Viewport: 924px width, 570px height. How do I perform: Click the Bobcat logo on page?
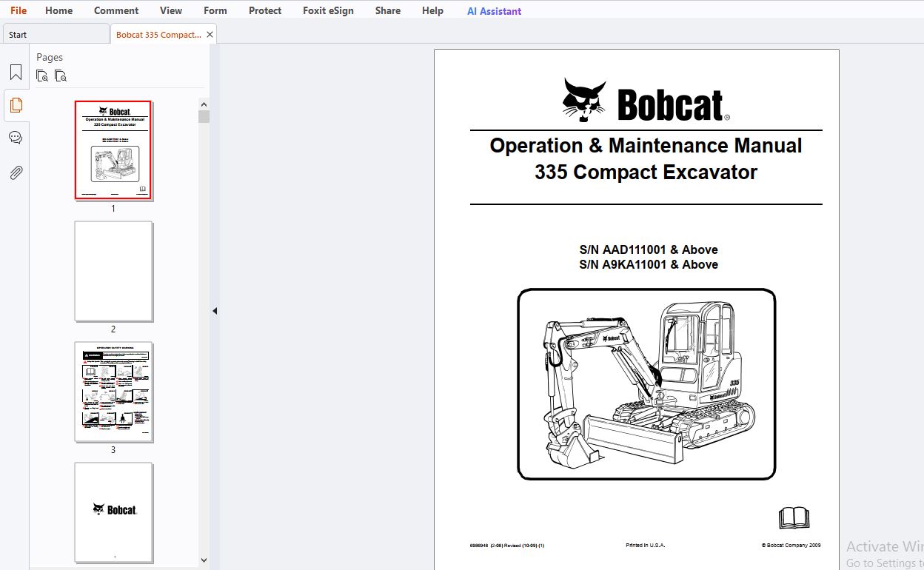pos(646,100)
